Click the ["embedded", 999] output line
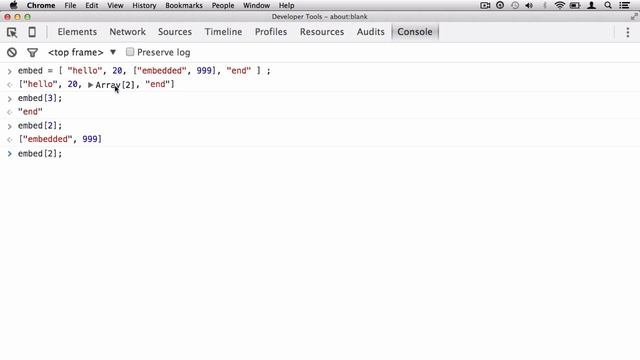Viewport: 640px width, 360px height. click(60, 139)
